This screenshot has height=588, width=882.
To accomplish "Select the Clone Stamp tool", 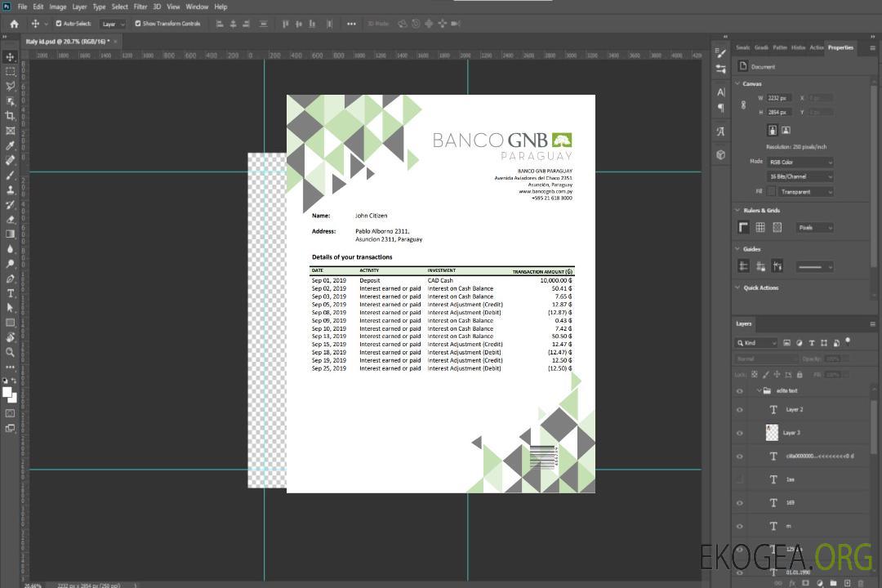I will pyautogui.click(x=10, y=190).
